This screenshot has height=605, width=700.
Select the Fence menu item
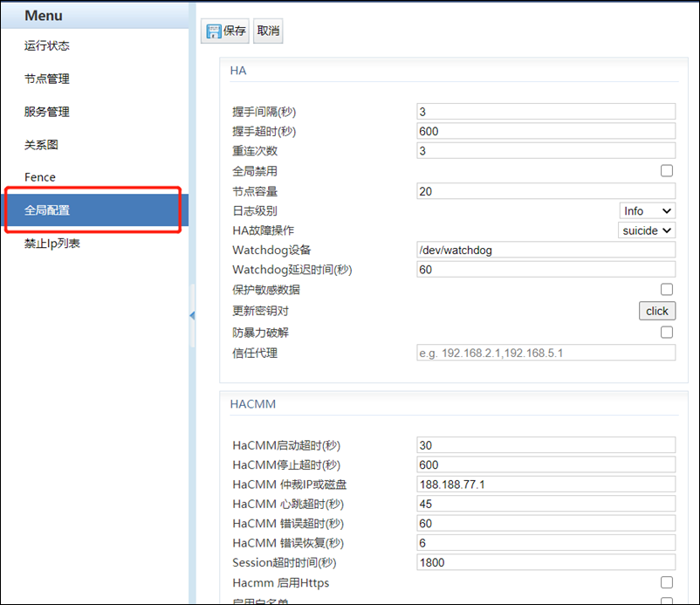pyautogui.click(x=40, y=177)
